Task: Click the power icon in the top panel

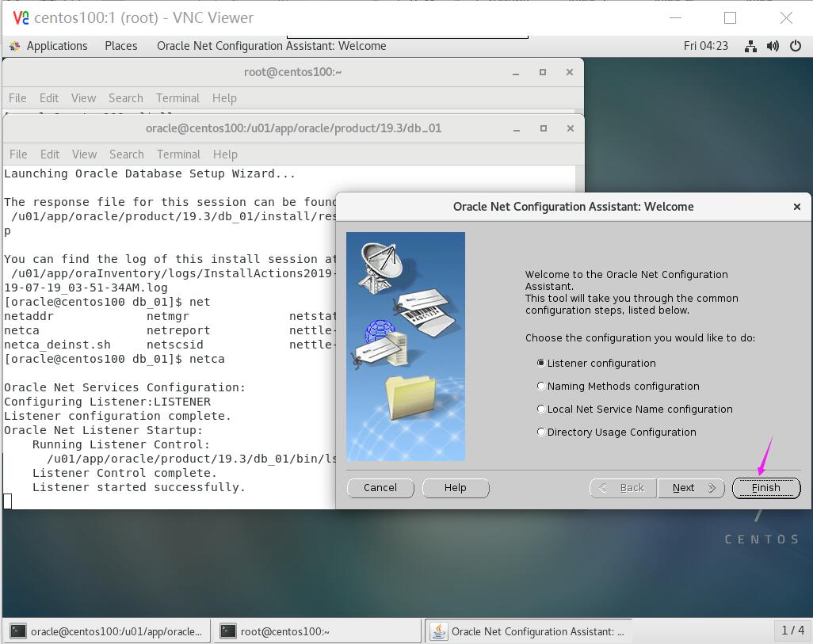Action: point(796,46)
